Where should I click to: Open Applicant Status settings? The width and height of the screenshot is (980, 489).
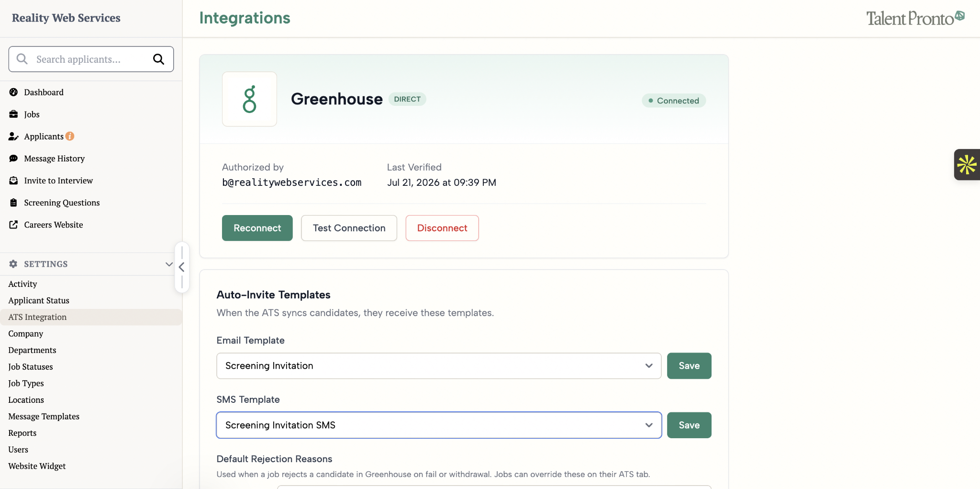[x=39, y=300]
